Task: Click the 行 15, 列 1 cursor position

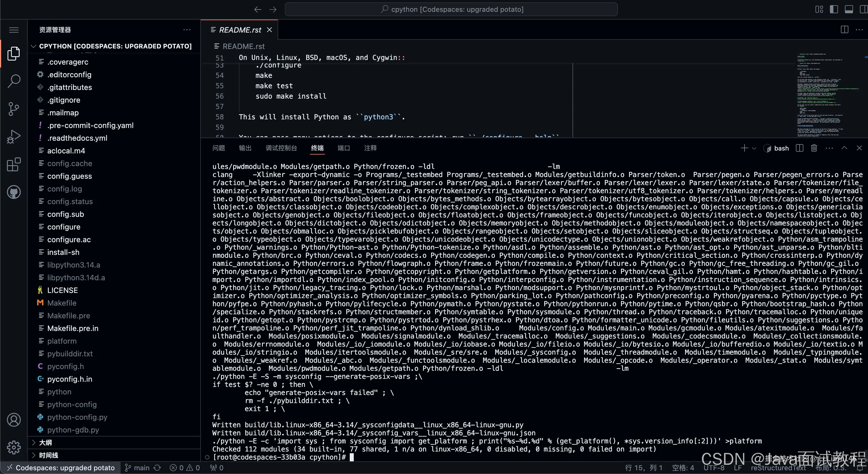Action: click(643, 468)
